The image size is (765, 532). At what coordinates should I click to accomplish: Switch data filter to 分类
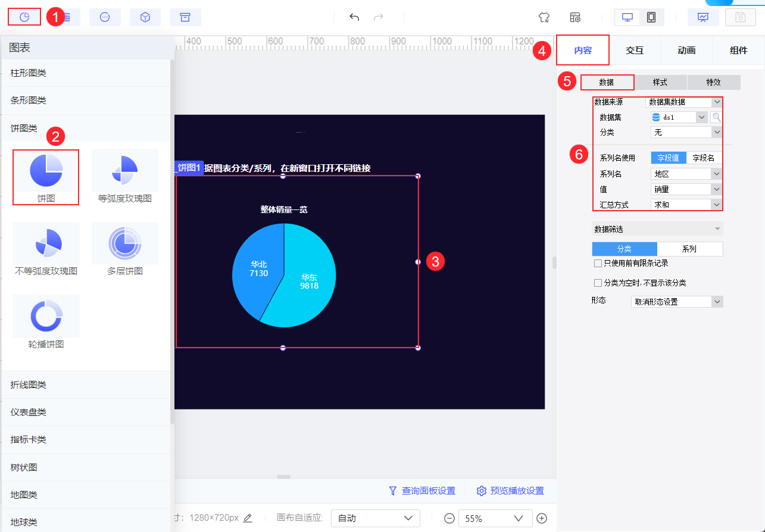tap(625, 249)
